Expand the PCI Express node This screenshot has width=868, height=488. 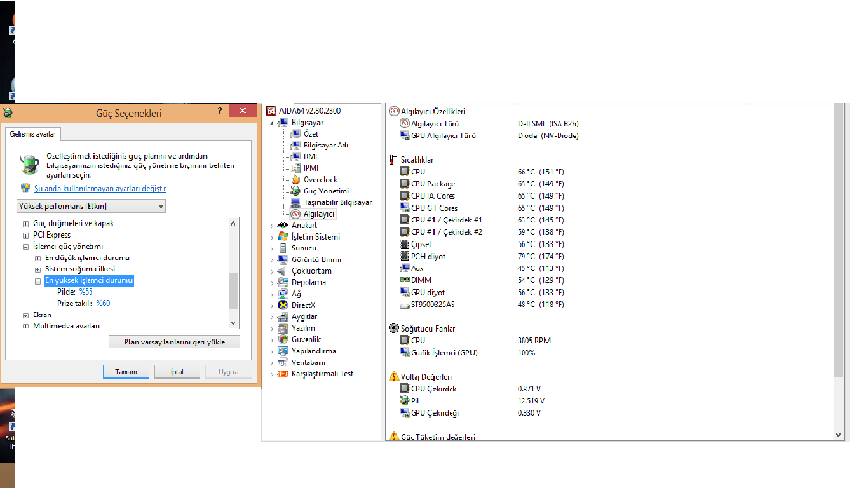26,235
